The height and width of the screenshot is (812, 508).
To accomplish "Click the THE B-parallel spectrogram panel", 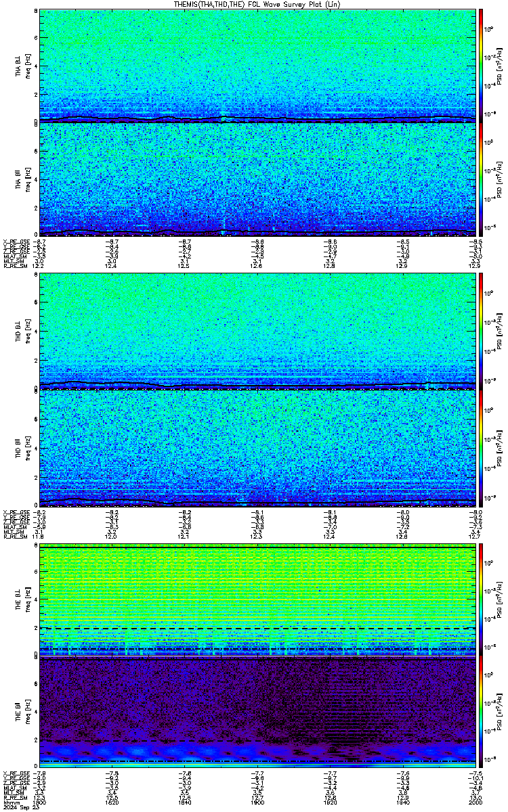I will click(256, 713).
